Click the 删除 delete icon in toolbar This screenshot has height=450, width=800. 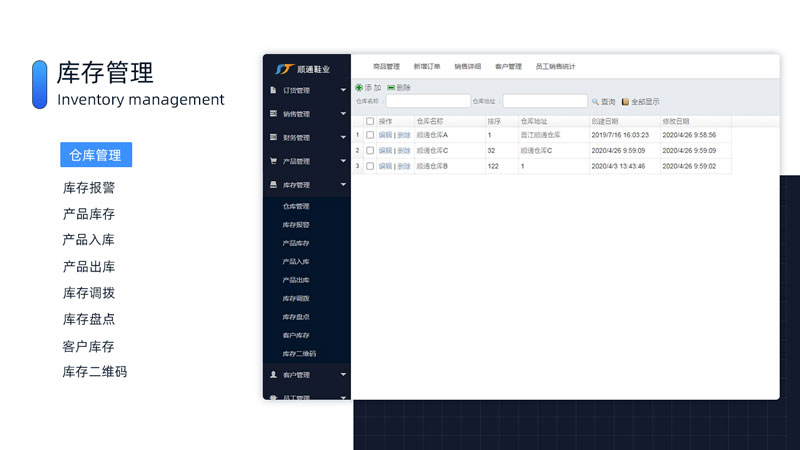tap(390, 88)
